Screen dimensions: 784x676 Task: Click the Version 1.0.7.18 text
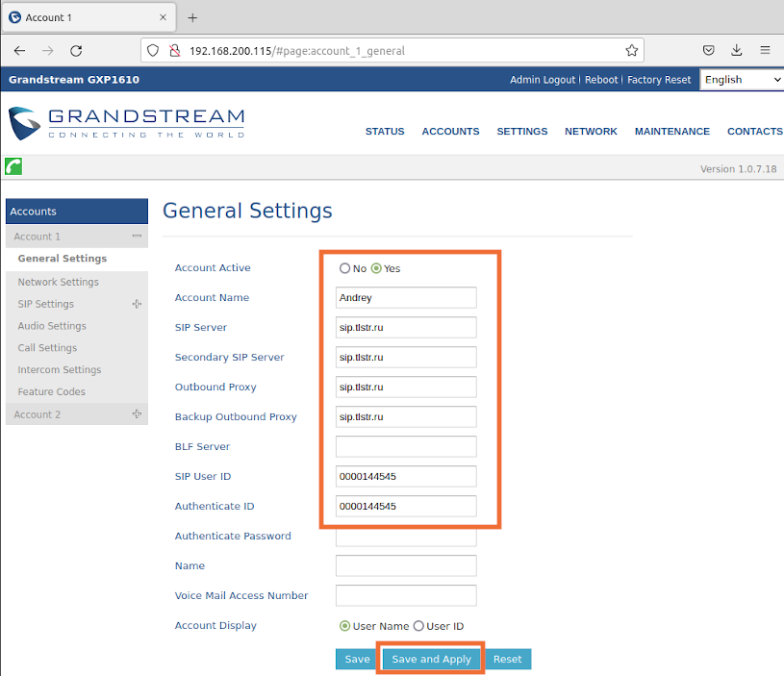point(738,169)
